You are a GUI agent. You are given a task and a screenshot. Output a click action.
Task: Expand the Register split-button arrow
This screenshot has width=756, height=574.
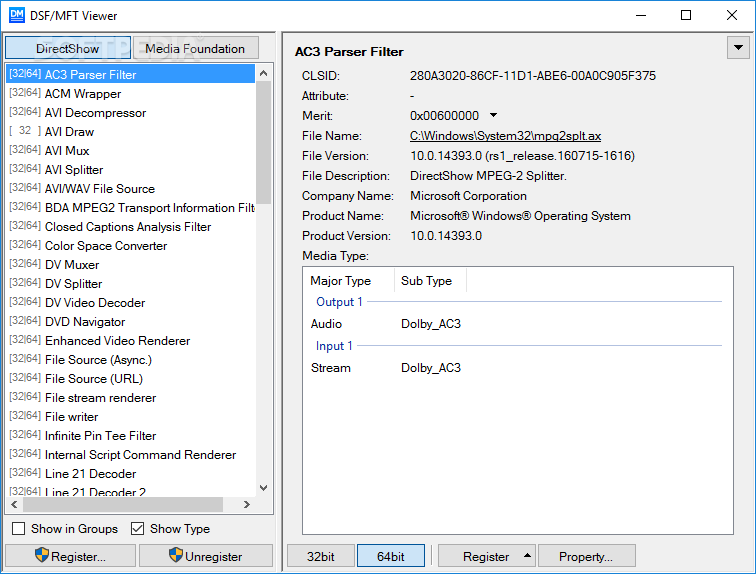[x=527, y=556]
